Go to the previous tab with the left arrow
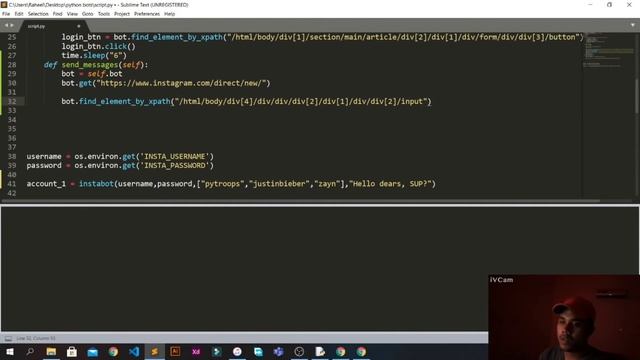This screenshot has width=640, height=360. [x=6, y=25]
